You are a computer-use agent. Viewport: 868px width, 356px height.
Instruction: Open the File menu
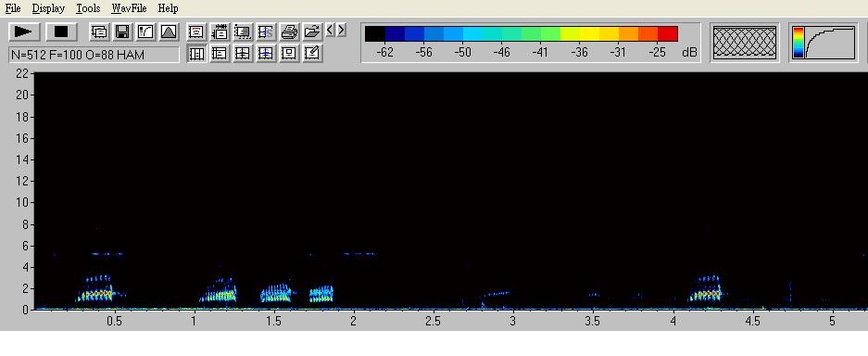click(x=13, y=8)
